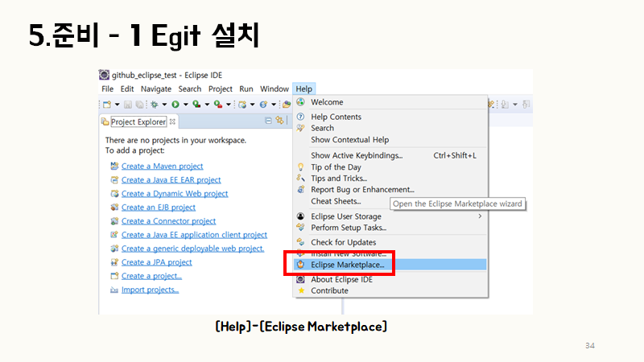
Task: Click the rightmost greyed toolbar icon
Action: pos(526,105)
